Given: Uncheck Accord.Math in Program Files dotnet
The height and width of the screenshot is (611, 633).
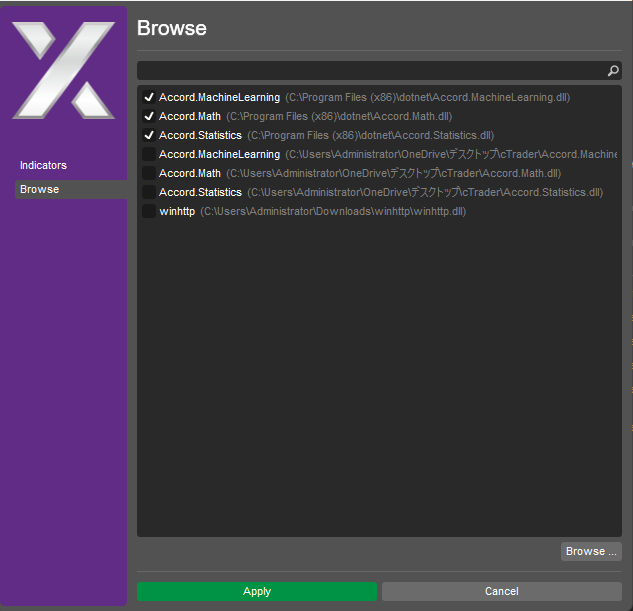Looking at the screenshot, I should (149, 116).
